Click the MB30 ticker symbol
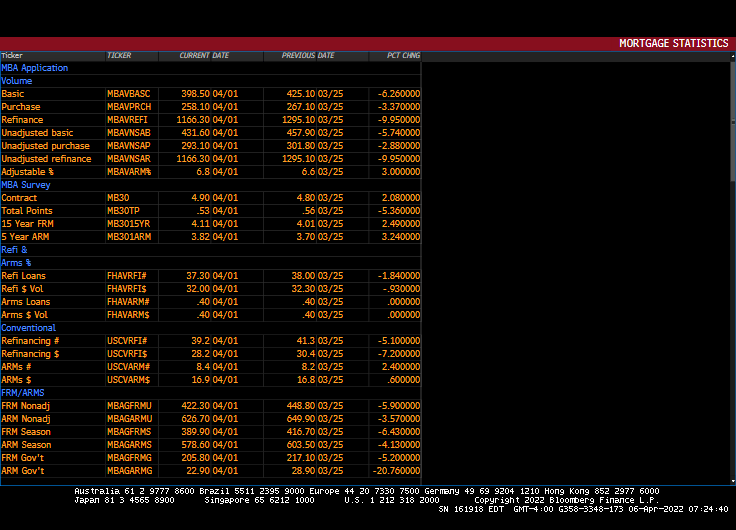Screen dimensions: 736x530 (x=118, y=198)
